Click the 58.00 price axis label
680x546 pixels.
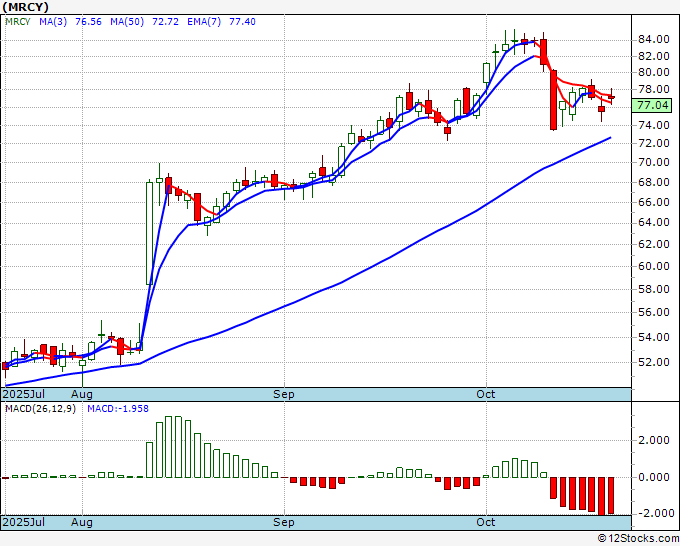pyautogui.click(x=654, y=289)
